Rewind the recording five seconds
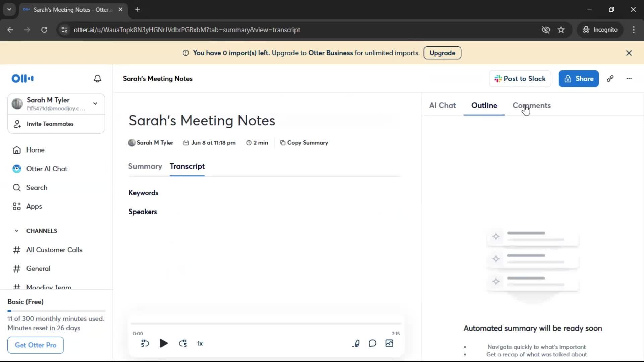The height and width of the screenshot is (362, 644). point(145,343)
